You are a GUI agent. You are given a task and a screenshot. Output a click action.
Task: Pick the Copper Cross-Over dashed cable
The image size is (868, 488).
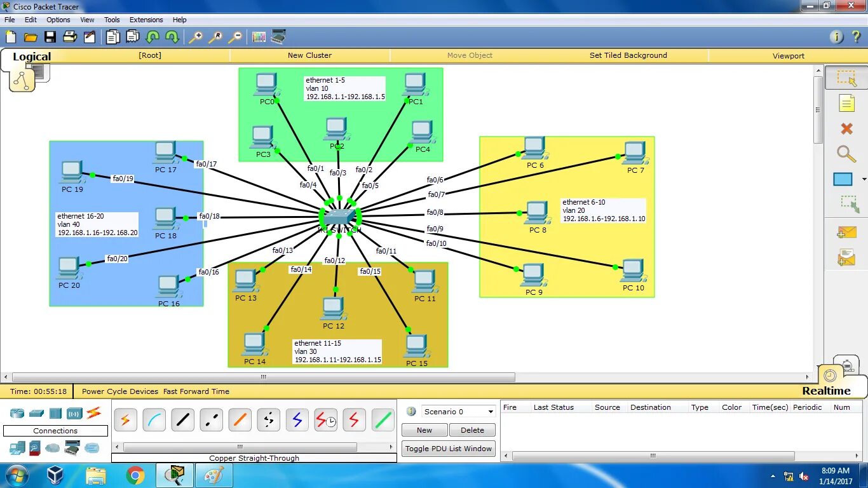(x=211, y=420)
